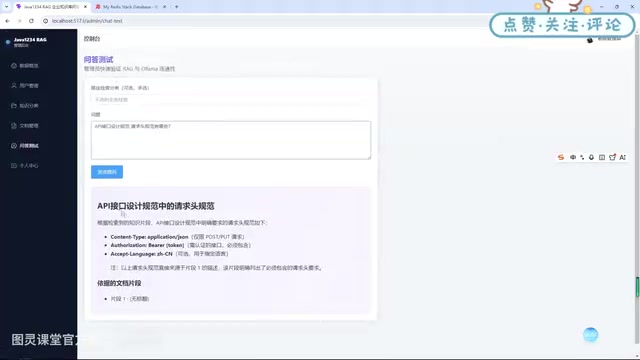Screen dimensions: 640x360
Task: Open the IME AI assistant
Action: (622, 158)
